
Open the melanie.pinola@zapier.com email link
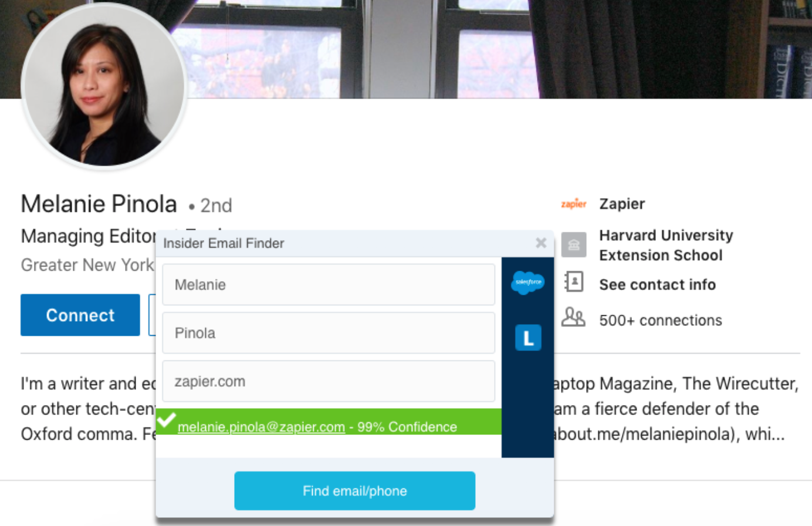[261, 427]
